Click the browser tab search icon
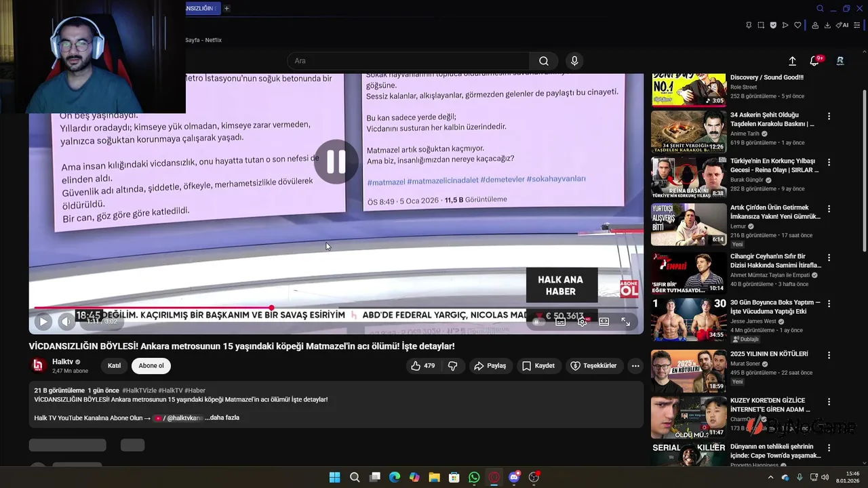The image size is (868, 488). [x=820, y=8]
